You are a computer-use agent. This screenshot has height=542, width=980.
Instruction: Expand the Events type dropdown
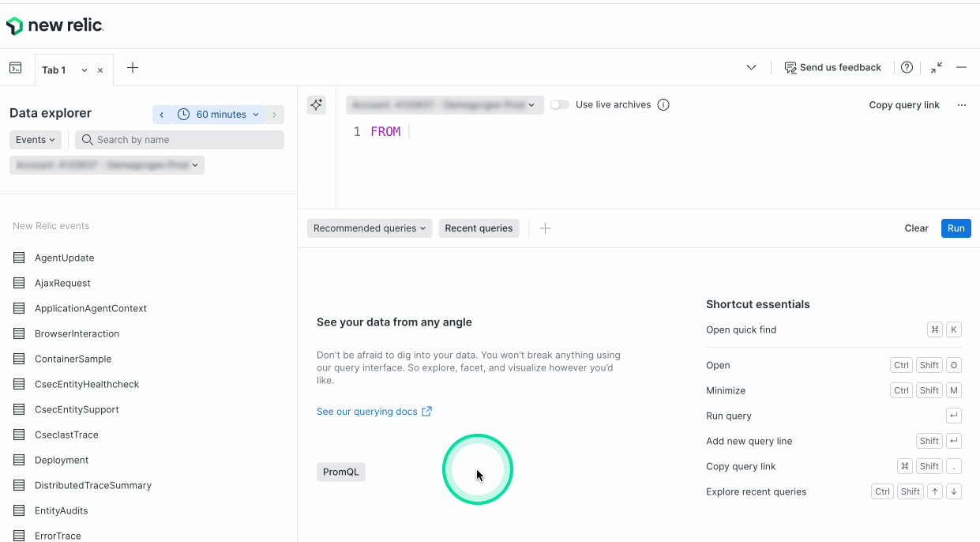click(35, 139)
